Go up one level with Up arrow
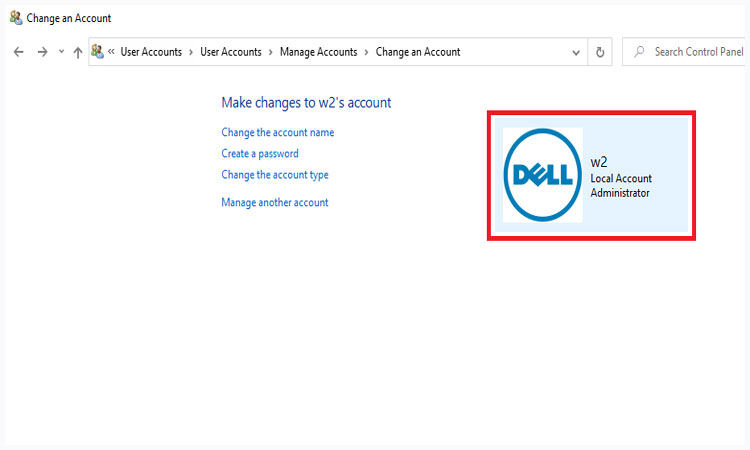750x450 pixels. [77, 52]
